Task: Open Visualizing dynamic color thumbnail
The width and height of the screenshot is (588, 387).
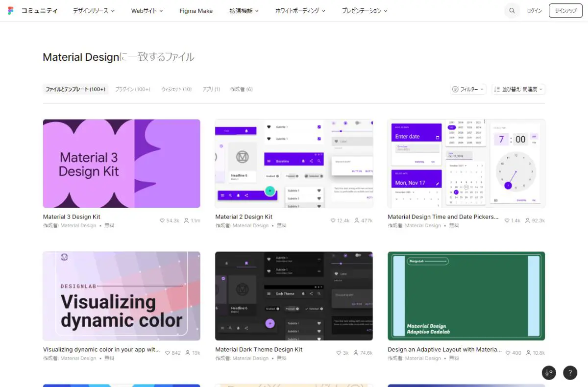Action: [x=122, y=296]
